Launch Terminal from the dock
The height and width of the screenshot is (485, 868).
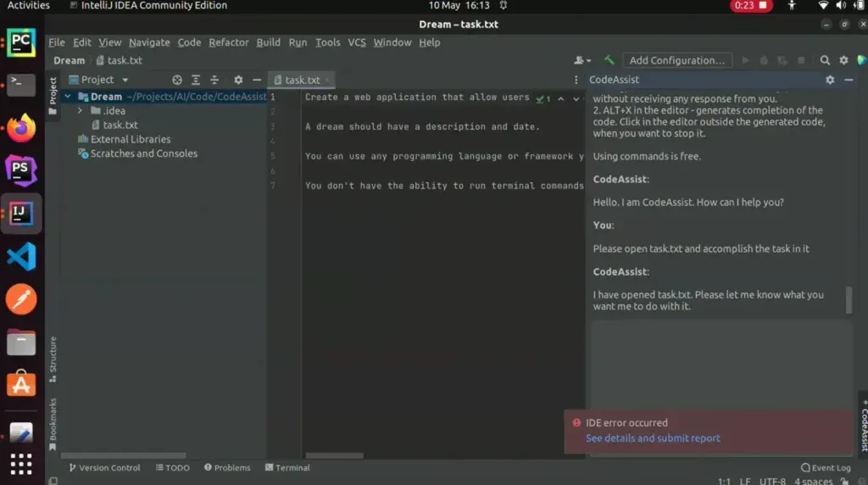point(21,85)
